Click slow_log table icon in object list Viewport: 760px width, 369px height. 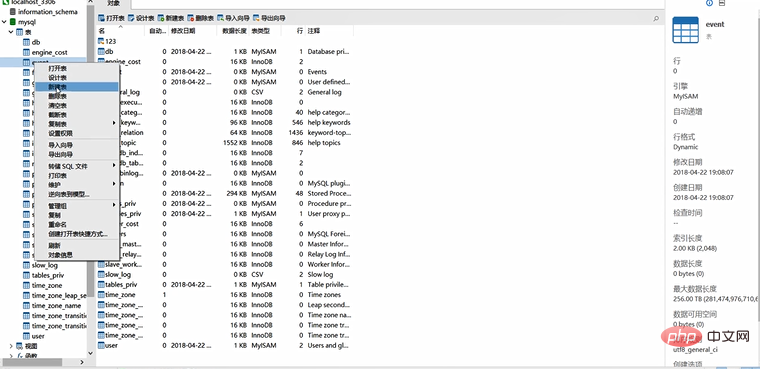pos(101,274)
